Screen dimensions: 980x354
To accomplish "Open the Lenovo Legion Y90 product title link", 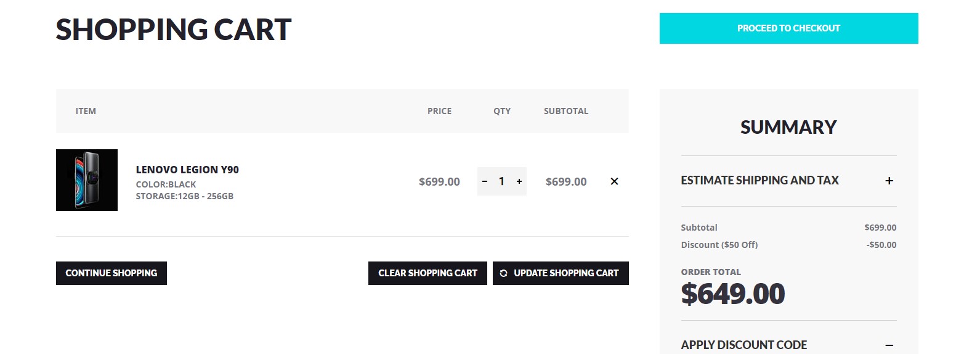I will 187,170.
